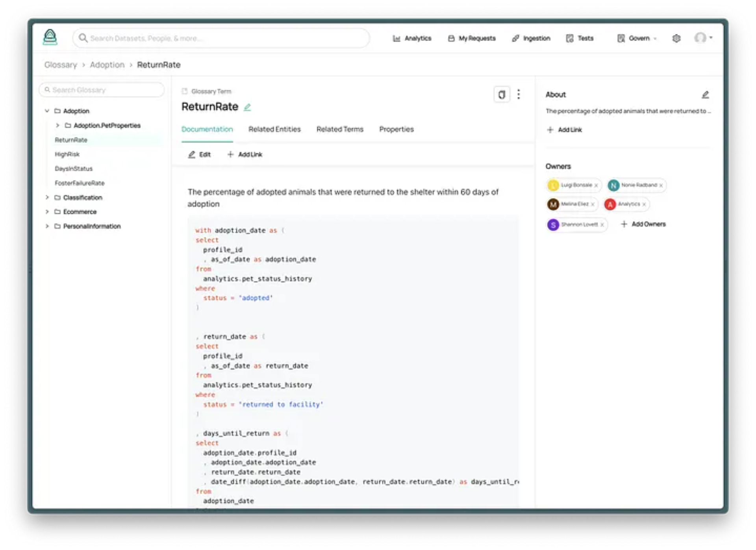This screenshot has height=550, width=756.
Task: Open the three-dot more options menu
Action: 519,94
